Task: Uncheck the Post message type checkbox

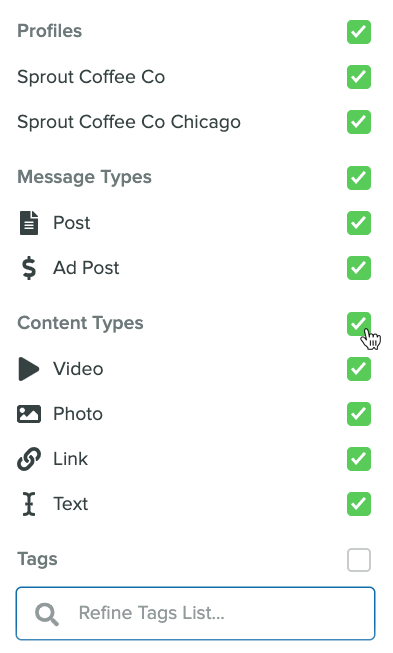Action: click(x=359, y=223)
